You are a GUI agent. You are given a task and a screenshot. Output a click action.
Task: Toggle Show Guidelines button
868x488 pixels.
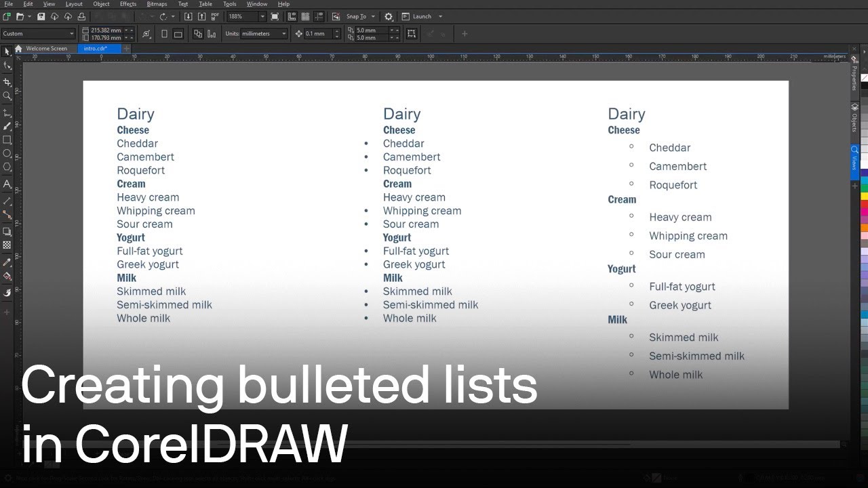pos(319,16)
